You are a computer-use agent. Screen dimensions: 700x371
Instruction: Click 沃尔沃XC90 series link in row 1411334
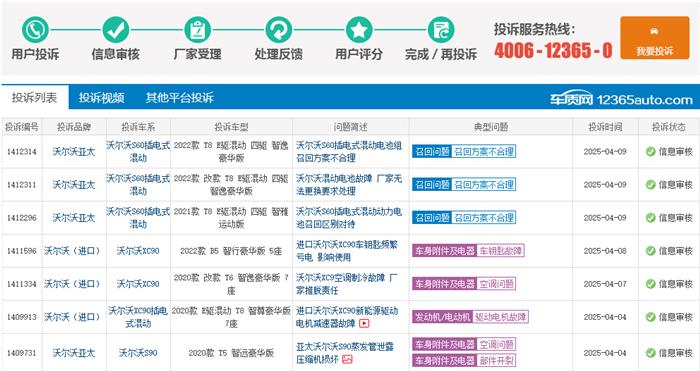click(138, 284)
